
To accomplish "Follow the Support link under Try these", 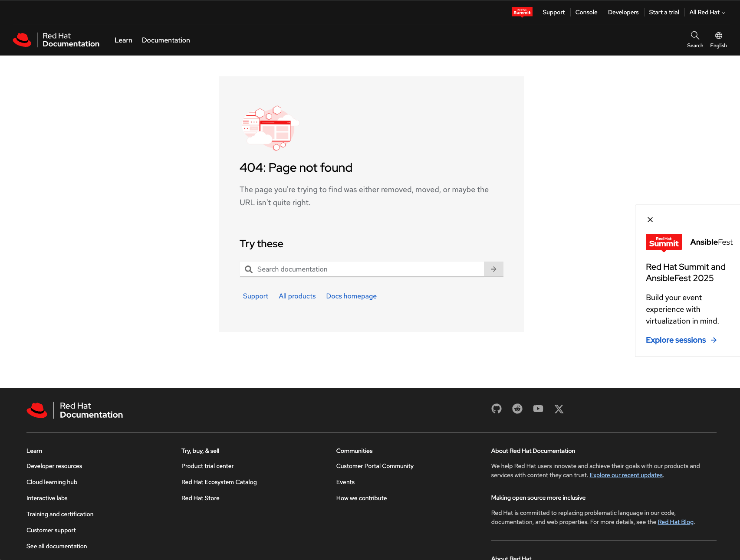I will (x=256, y=296).
